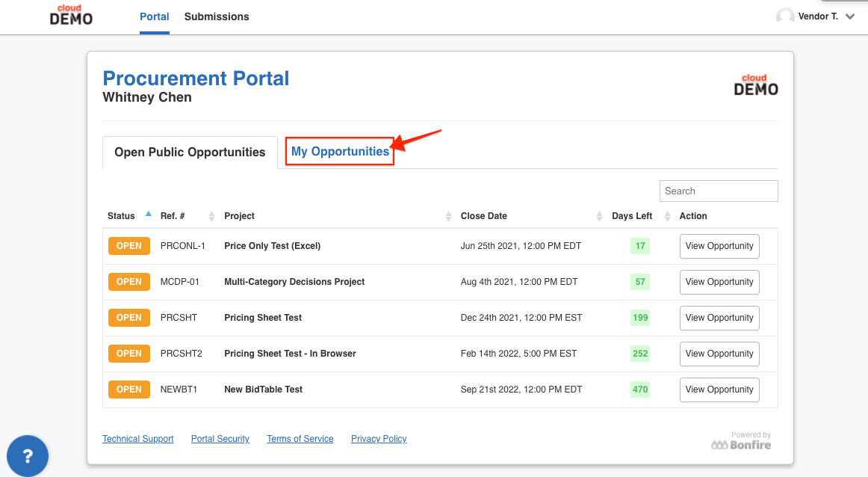Click reference number PRCSHT

click(x=179, y=318)
